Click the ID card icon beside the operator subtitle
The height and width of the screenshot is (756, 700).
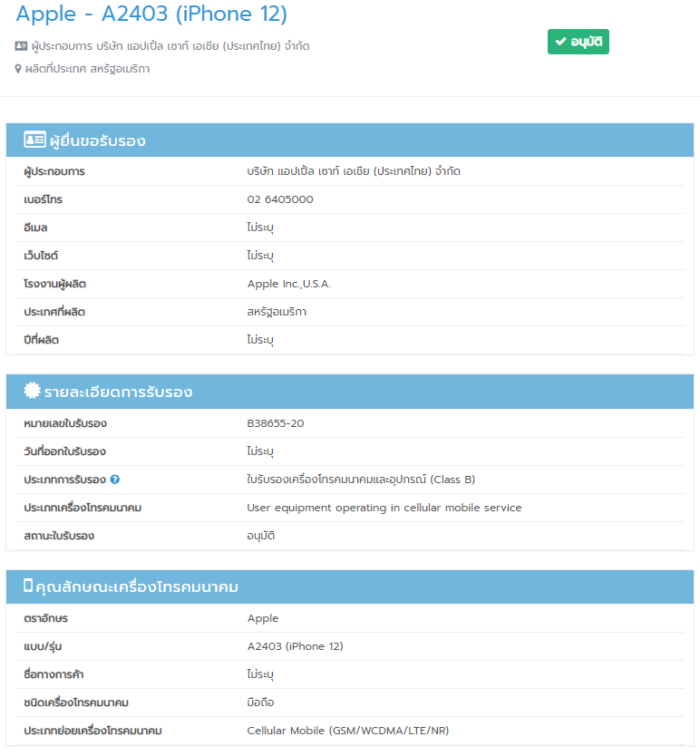(x=22, y=46)
